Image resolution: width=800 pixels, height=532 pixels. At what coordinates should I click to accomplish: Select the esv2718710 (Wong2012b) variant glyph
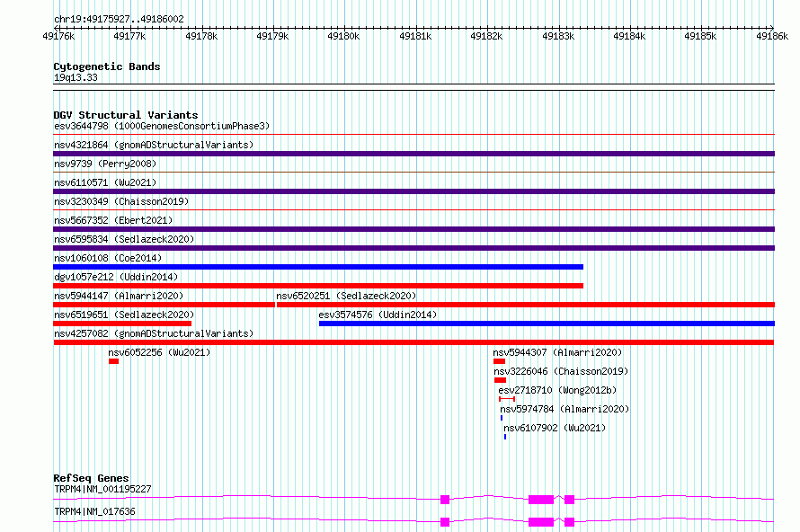click(x=507, y=399)
